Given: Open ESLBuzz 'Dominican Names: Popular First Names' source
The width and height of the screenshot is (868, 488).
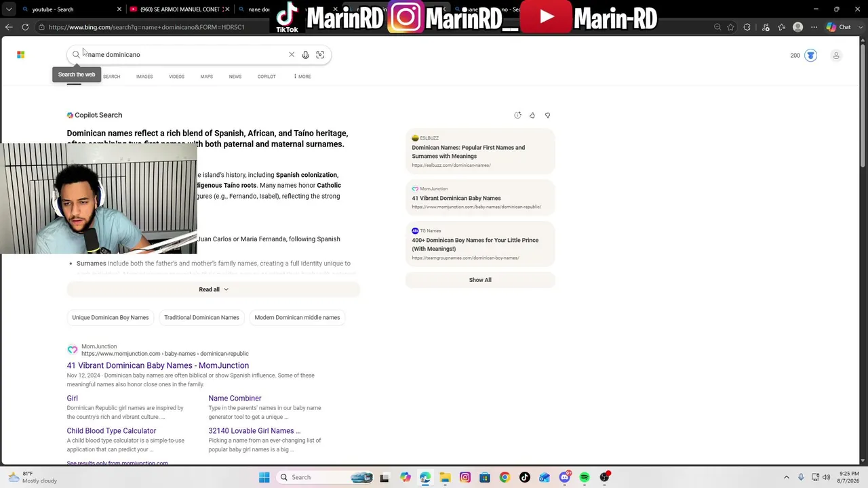Looking at the screenshot, I should click(480, 151).
